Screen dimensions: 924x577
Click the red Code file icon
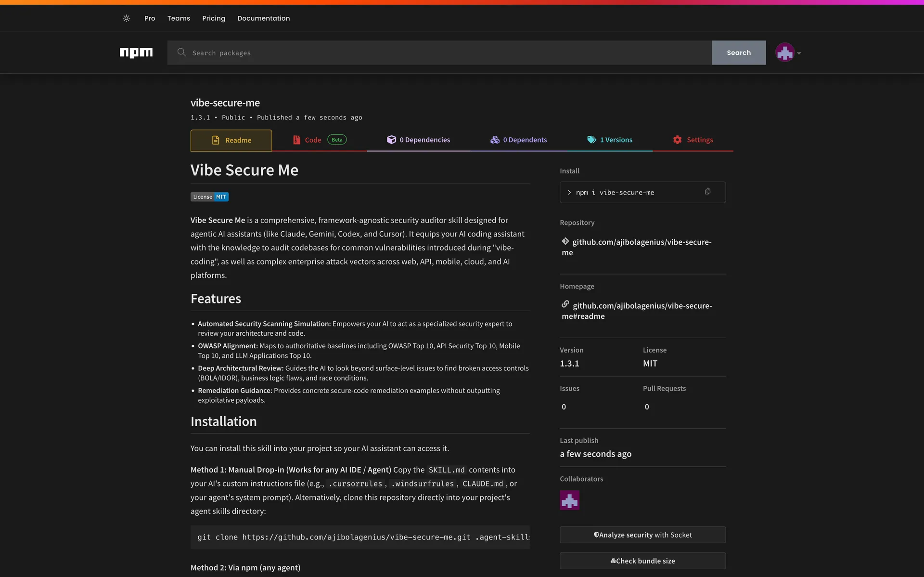(x=296, y=140)
